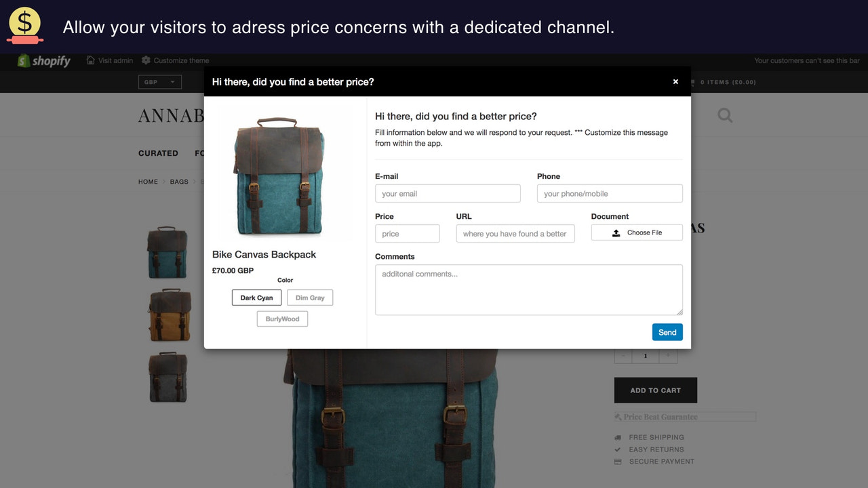Click the quantity plus stepper
Viewport: 868px width, 488px height.
(x=668, y=355)
